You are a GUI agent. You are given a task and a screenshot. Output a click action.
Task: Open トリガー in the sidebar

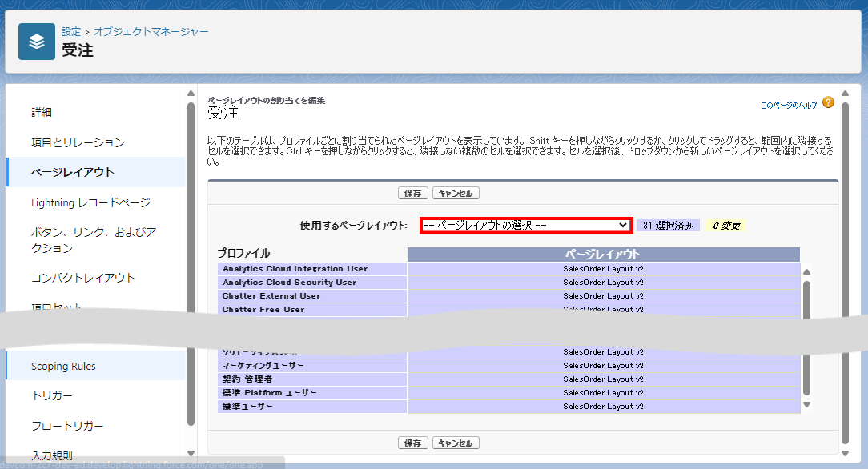[52, 396]
